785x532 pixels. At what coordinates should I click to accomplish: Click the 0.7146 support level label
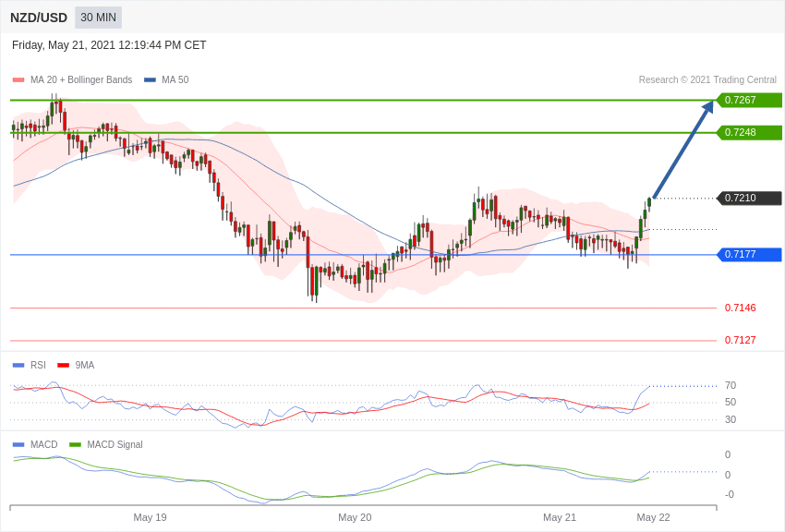(x=740, y=308)
